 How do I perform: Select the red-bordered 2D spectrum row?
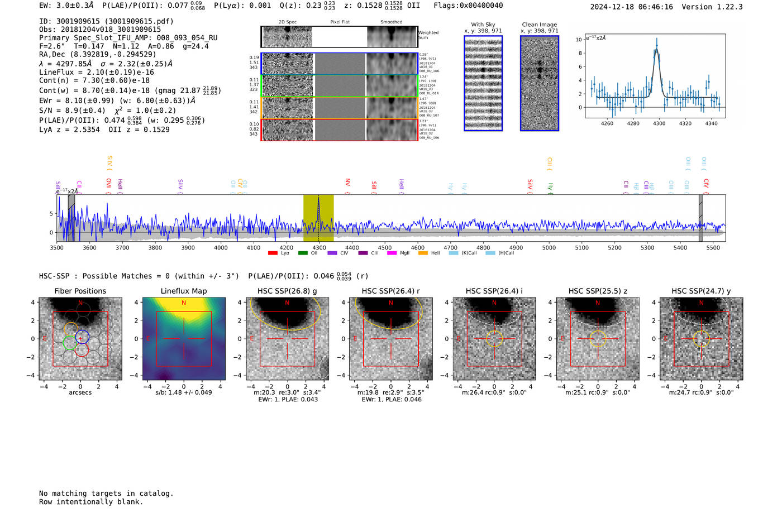point(339,130)
